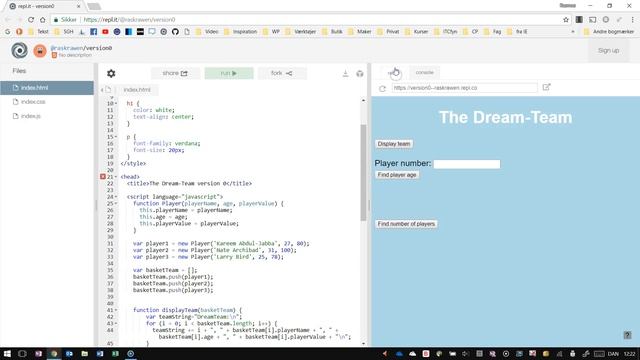The width and height of the screenshot is (640, 360).
Task: Open the console tab
Action: 424,72
